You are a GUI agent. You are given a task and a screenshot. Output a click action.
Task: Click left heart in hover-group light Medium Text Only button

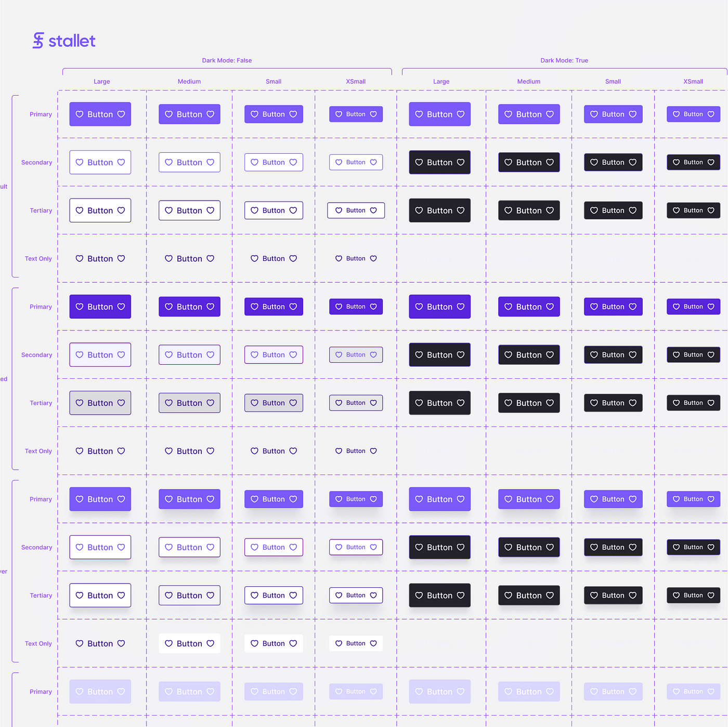[x=168, y=644]
